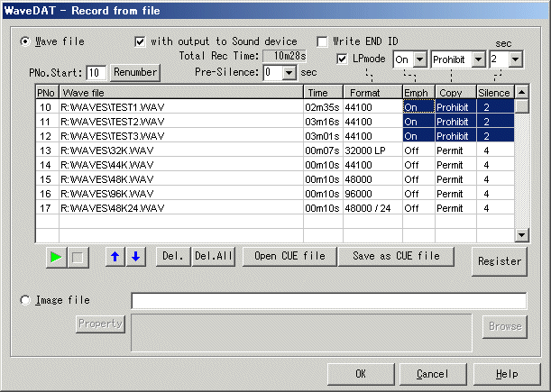The image size is (551, 392).
Task: Toggle with output to Sound device
Action: click(140, 41)
